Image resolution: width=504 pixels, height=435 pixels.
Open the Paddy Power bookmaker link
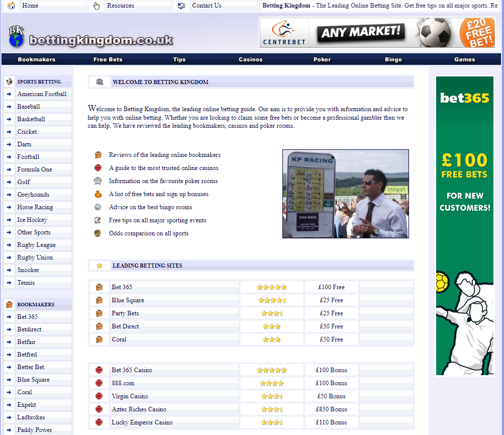point(35,430)
